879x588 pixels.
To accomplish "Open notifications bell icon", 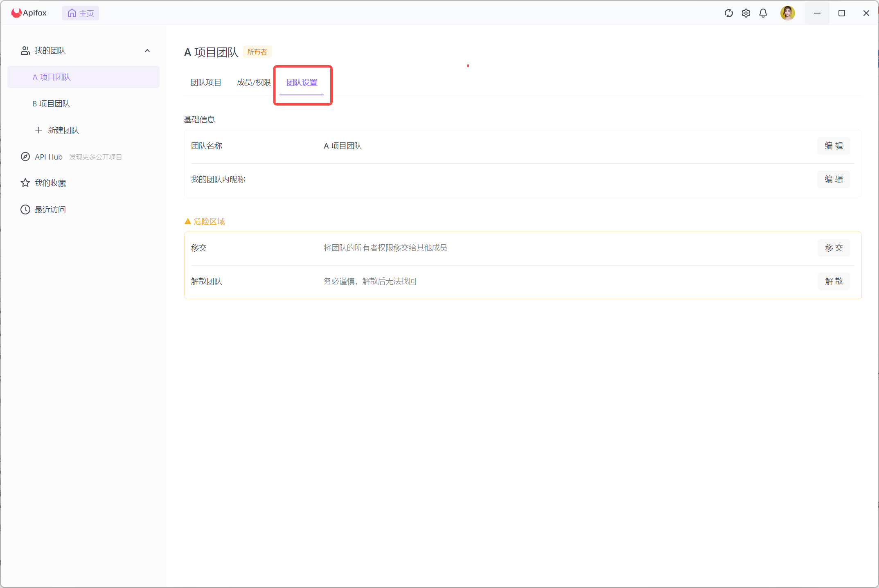I will tap(763, 13).
